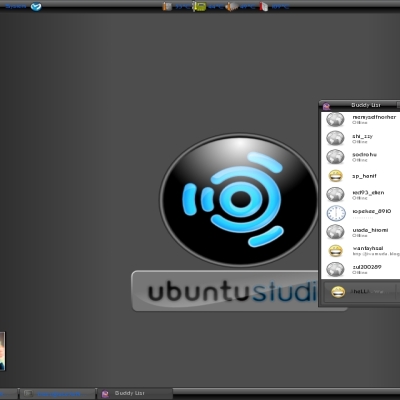Click the offline globe icon for zul200289

(x=335, y=269)
